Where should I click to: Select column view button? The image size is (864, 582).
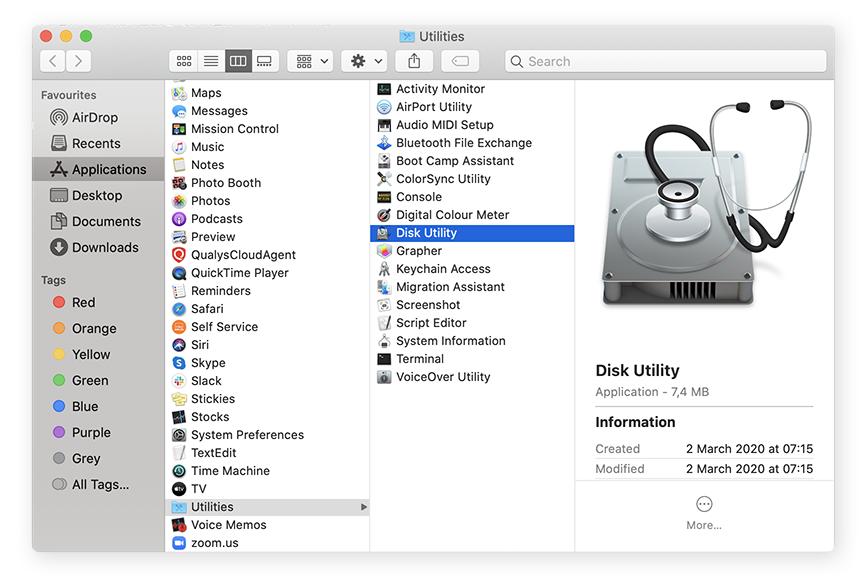[238, 61]
